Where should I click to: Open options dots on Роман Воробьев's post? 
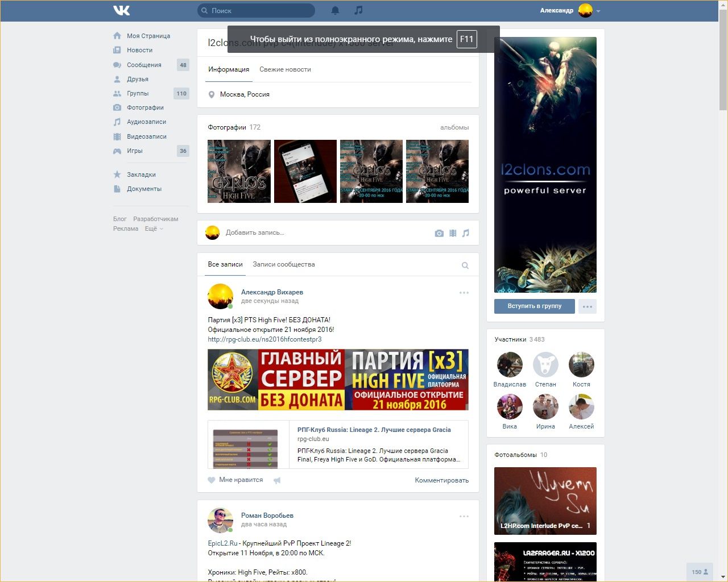tap(464, 516)
